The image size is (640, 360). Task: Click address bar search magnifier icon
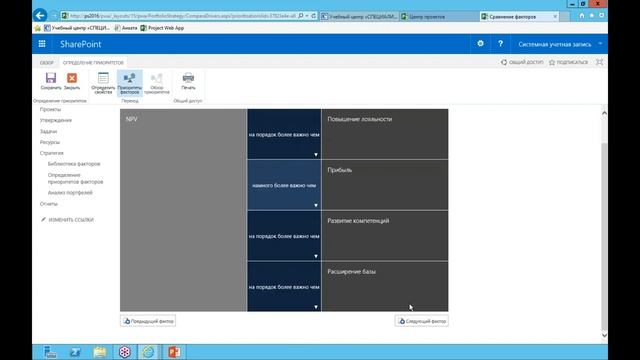coord(301,16)
